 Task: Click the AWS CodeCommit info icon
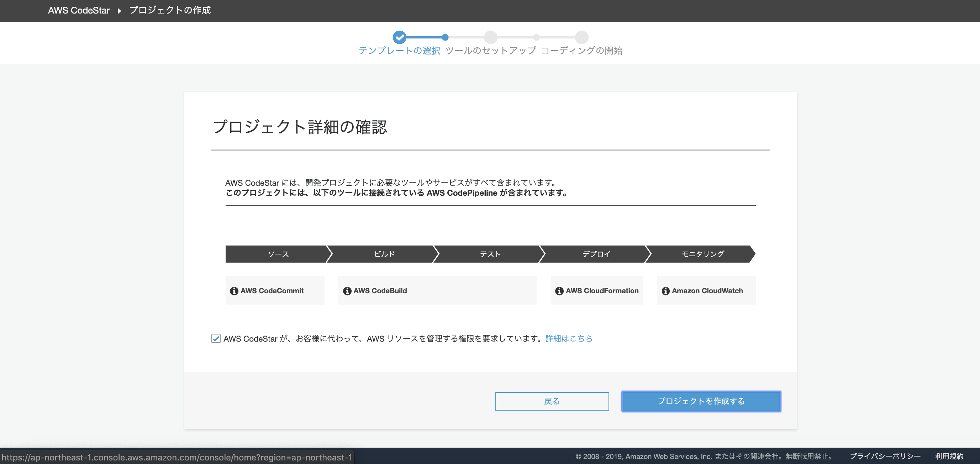(x=234, y=291)
